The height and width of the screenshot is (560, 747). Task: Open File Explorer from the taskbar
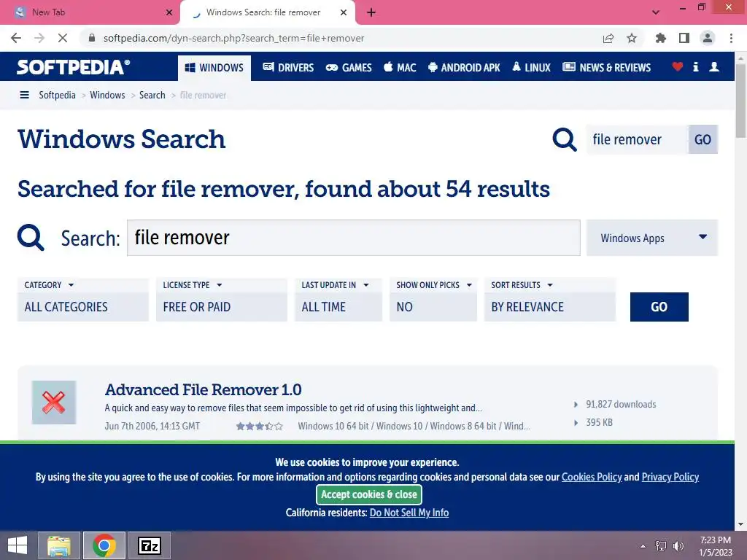pyautogui.click(x=59, y=545)
